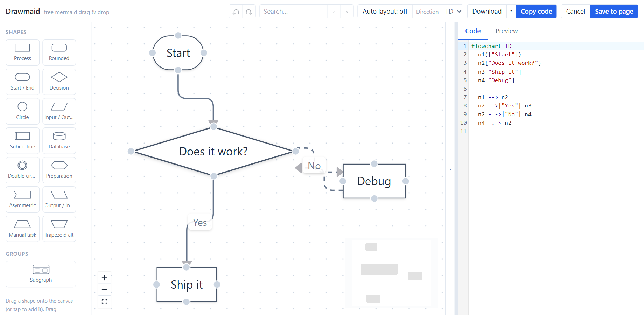The width and height of the screenshot is (644, 315).
Task: Choose the Output / Input shape
Action: click(59, 199)
